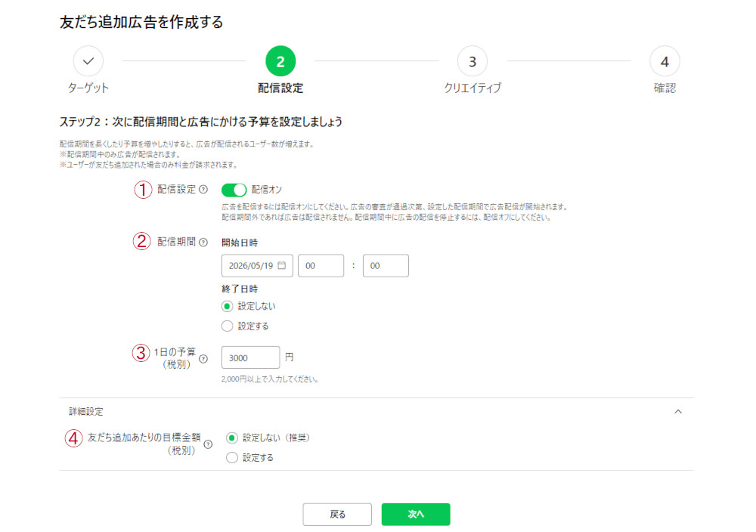
Task: Click the completed ターゲット step checkmark
Action: [x=88, y=61]
